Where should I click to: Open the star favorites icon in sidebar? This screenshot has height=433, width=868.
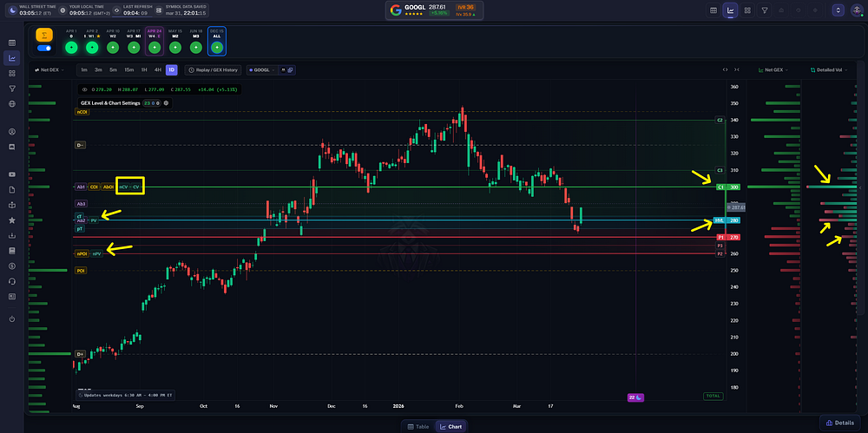[12, 220]
